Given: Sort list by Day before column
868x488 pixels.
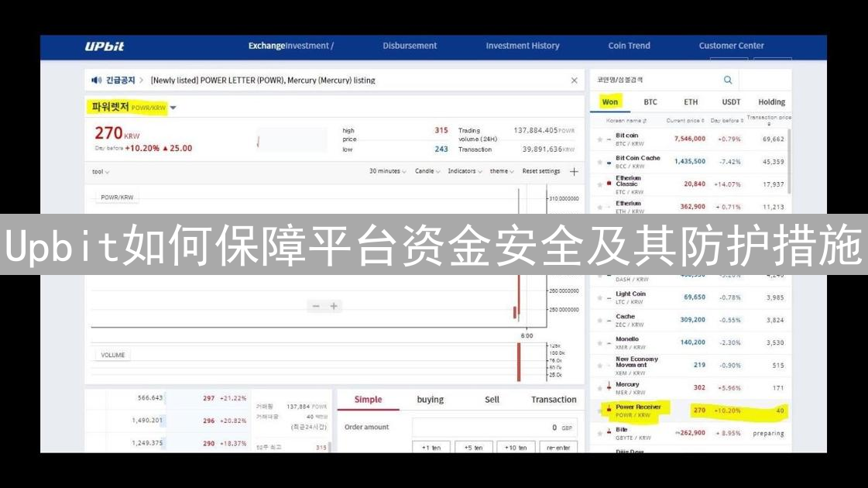Looking at the screenshot, I should click(x=727, y=120).
